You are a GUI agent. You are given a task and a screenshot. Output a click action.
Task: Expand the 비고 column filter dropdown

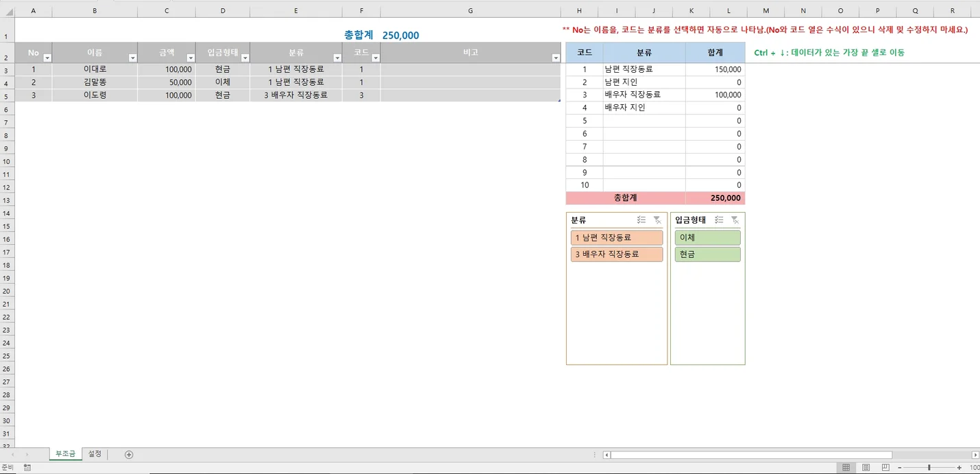point(556,58)
